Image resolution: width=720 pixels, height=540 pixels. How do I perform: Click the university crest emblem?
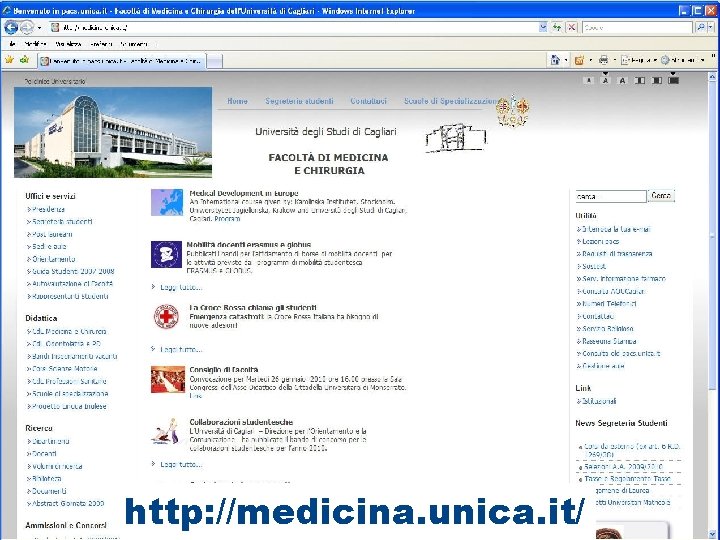(x=512, y=110)
